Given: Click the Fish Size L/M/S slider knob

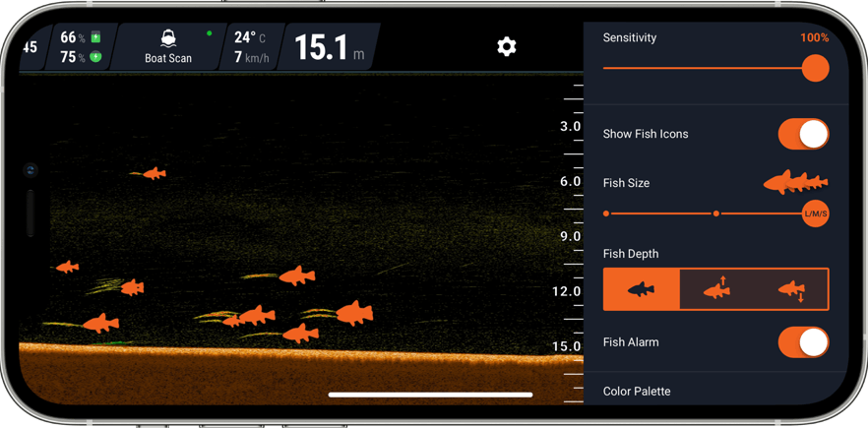Looking at the screenshot, I should 816,214.
